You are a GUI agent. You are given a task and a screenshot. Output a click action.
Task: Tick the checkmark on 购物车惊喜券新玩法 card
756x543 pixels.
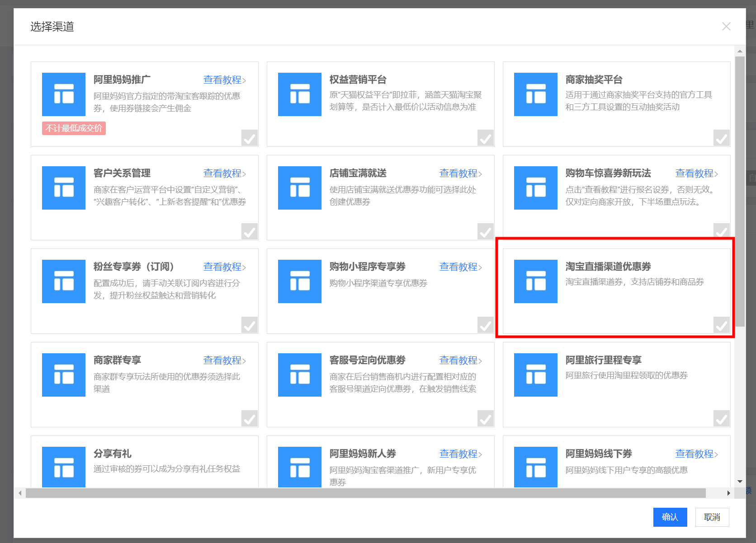[722, 230]
